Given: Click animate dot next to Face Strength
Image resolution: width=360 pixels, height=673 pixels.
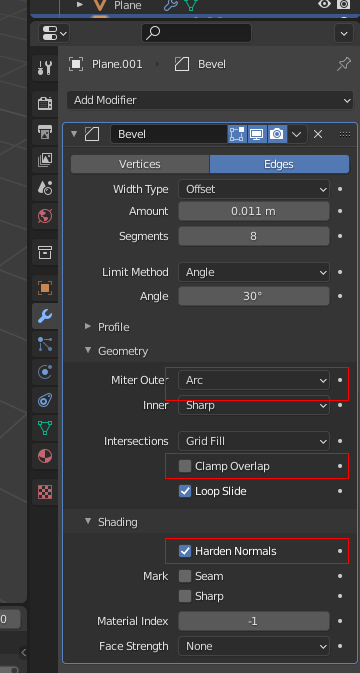Looking at the screenshot, I should pyautogui.click(x=340, y=646).
